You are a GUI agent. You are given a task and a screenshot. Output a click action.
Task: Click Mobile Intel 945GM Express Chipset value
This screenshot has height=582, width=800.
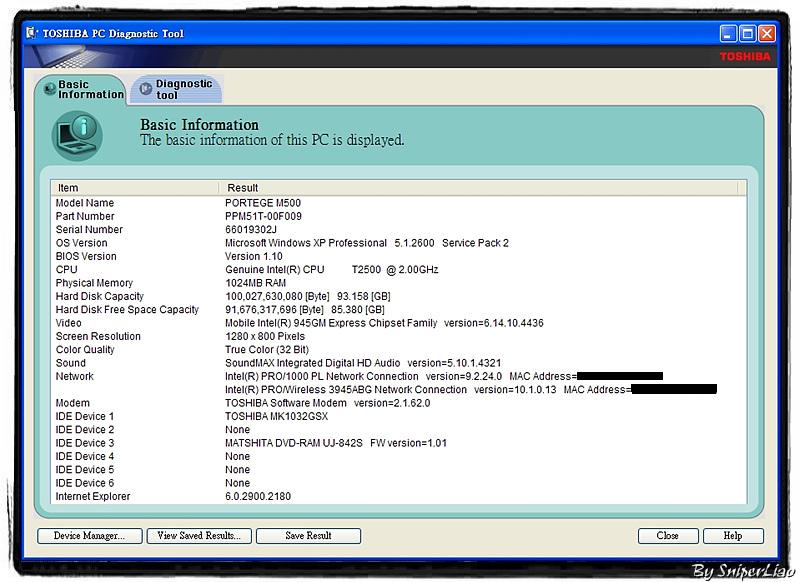384,323
